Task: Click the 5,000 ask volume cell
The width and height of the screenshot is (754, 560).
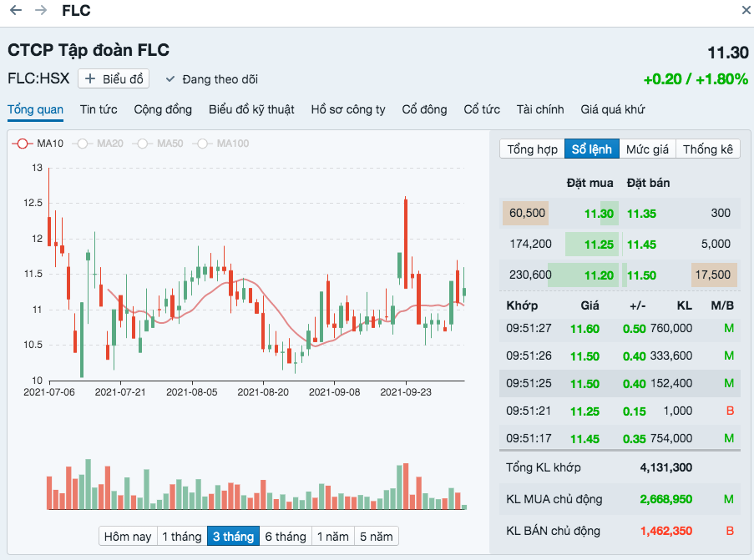Action: point(716,244)
